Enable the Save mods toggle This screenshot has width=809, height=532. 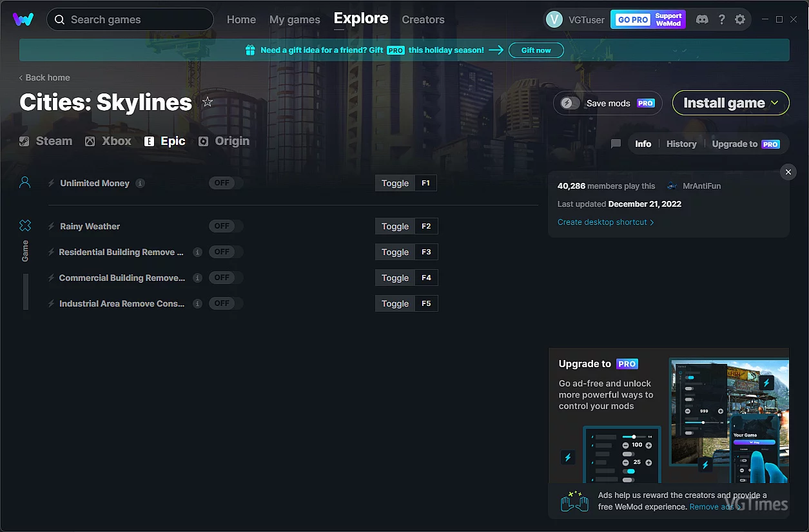pos(570,103)
